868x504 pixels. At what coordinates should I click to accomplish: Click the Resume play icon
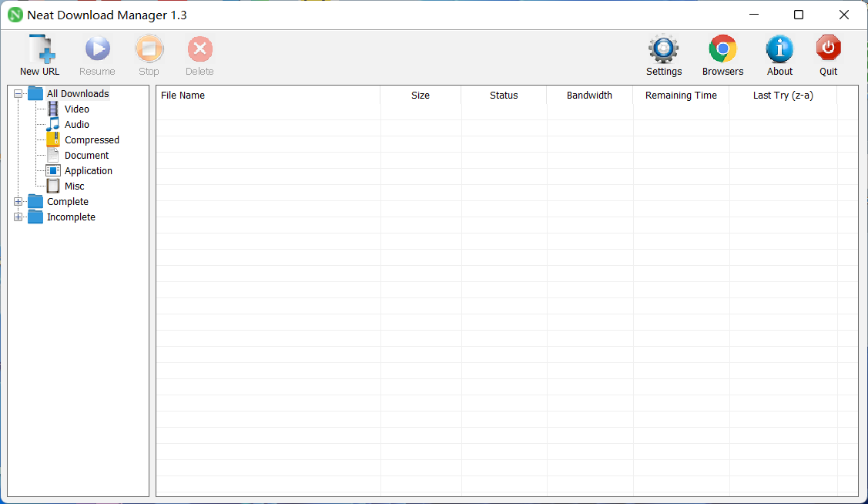pos(97,49)
